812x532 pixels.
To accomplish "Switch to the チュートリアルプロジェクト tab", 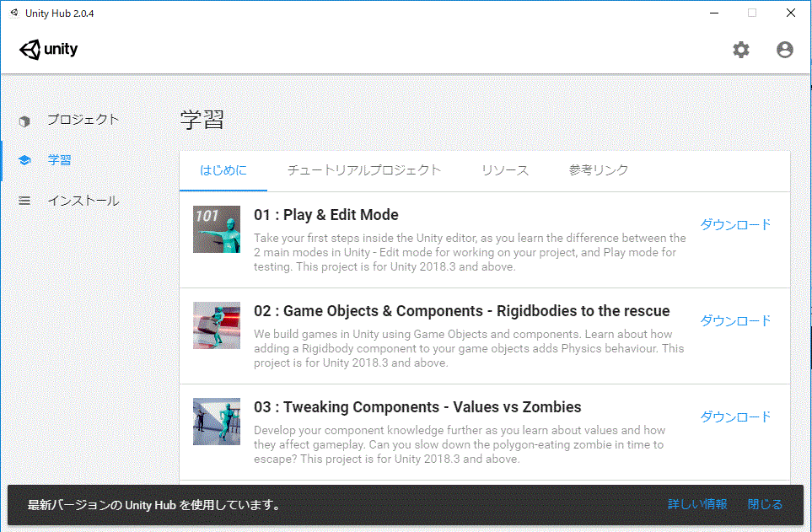I will (363, 170).
